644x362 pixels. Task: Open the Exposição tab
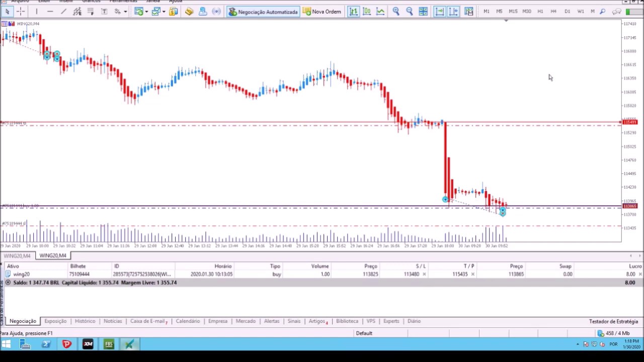pyautogui.click(x=55, y=321)
